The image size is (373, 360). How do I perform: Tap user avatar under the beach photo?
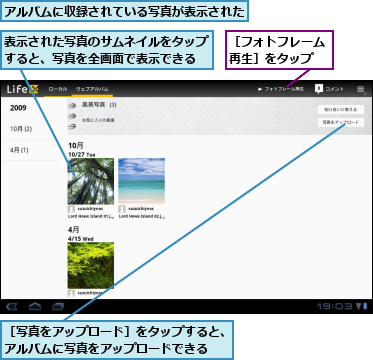[x=122, y=209]
